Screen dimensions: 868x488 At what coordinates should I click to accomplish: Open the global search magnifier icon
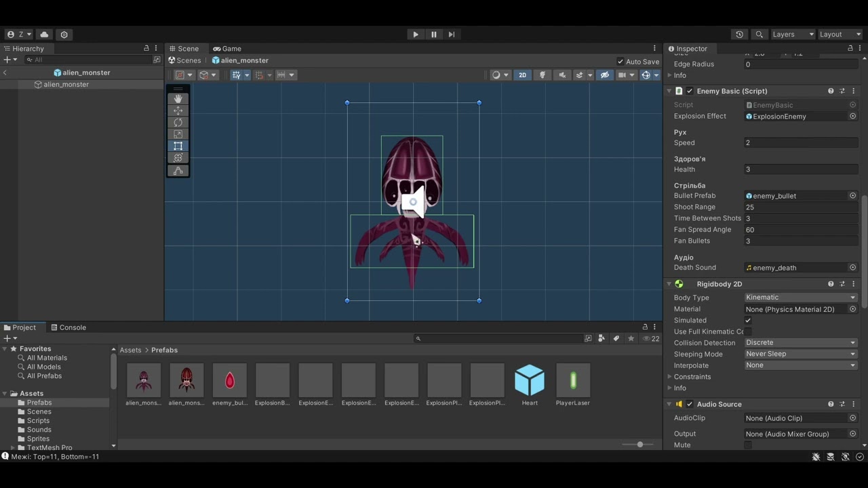click(759, 35)
